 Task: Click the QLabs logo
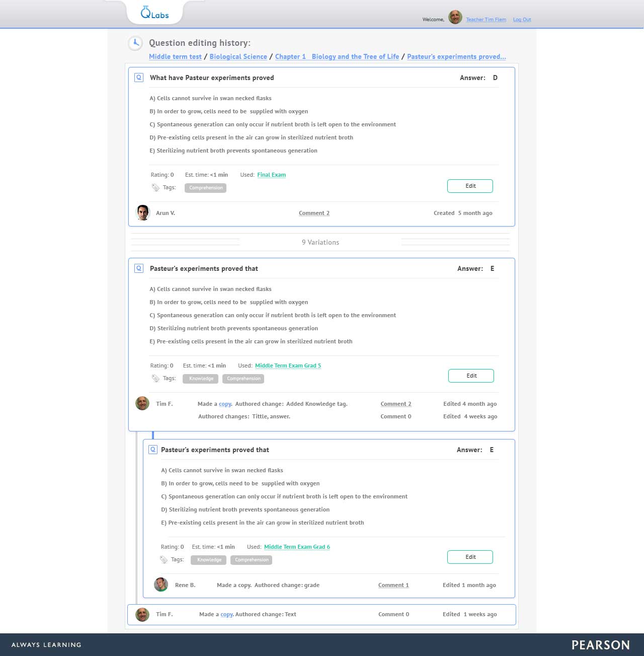pos(154,13)
